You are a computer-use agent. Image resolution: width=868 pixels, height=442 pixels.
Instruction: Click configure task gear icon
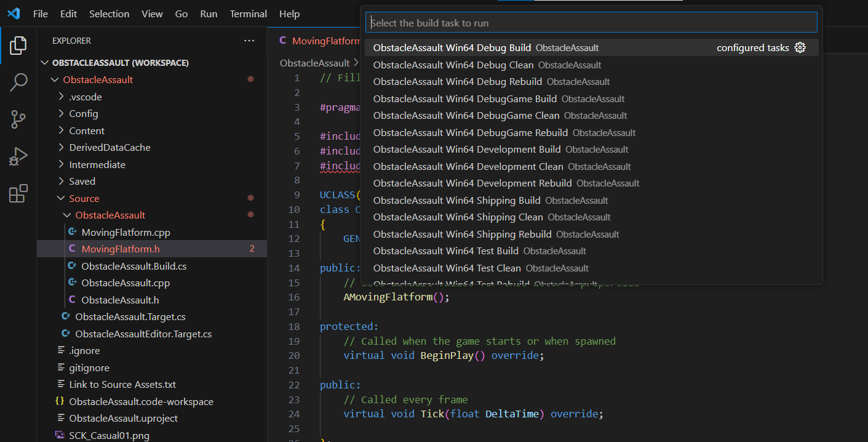pyautogui.click(x=800, y=47)
